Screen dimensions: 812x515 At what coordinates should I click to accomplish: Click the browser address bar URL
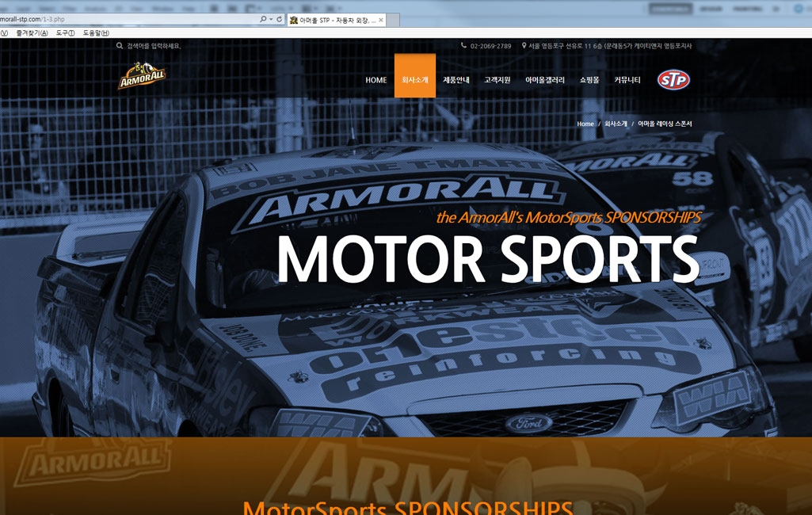coord(32,19)
